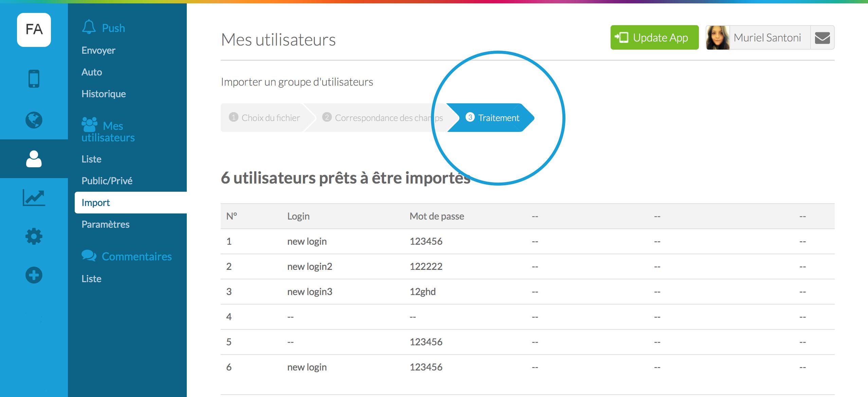Select Public/Privé menu item
Viewport: 868px width, 397px height.
point(107,181)
